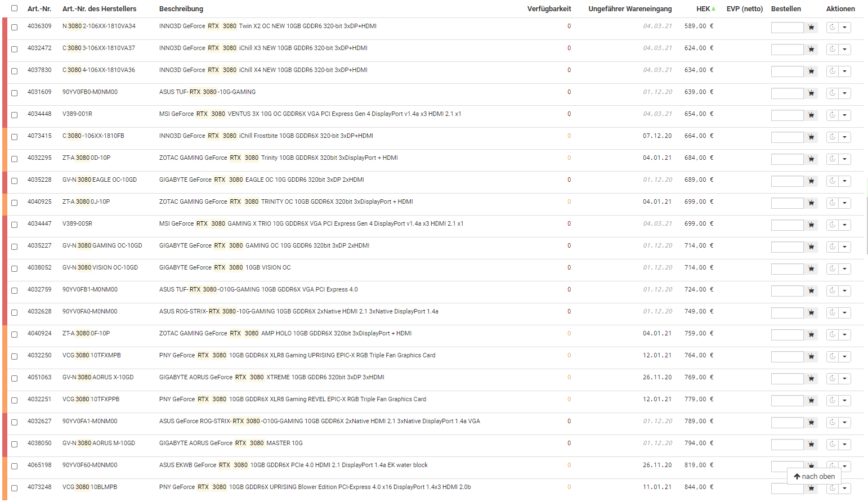Sort by Verfügbarkeit column header

click(549, 9)
